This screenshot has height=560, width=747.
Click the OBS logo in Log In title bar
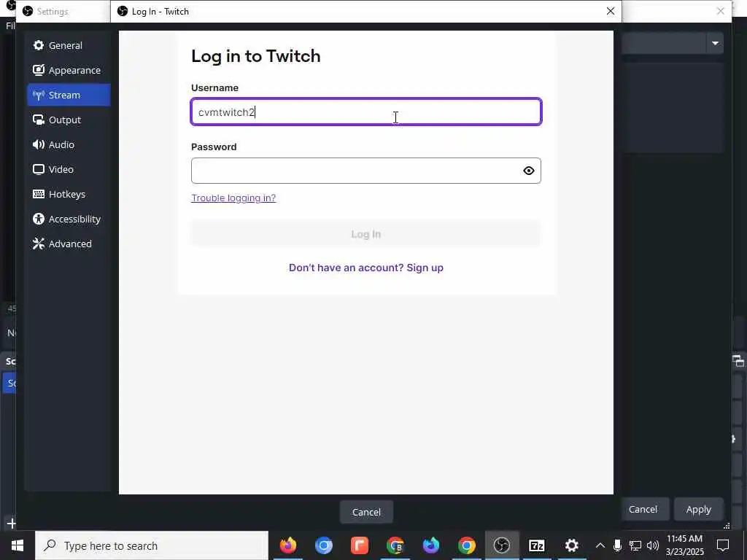pos(123,11)
